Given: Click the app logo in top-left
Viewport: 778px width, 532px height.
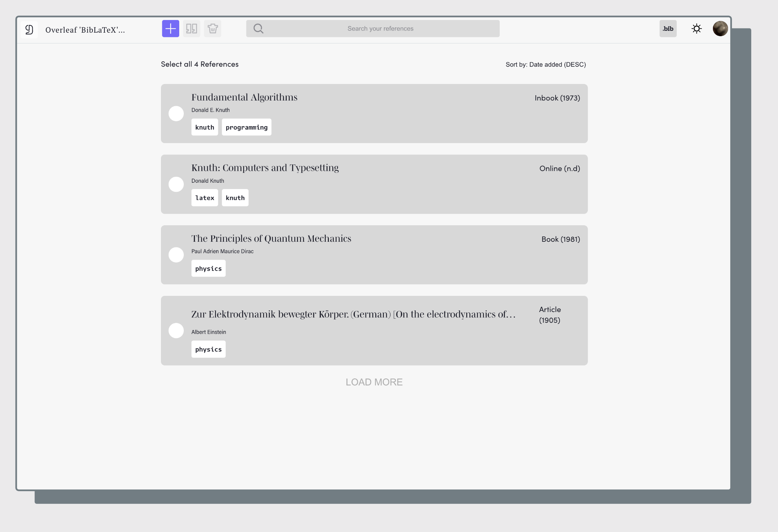Looking at the screenshot, I should [29, 30].
